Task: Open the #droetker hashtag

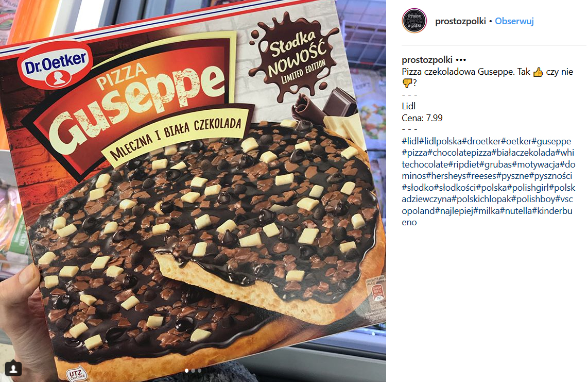Action: (481, 141)
